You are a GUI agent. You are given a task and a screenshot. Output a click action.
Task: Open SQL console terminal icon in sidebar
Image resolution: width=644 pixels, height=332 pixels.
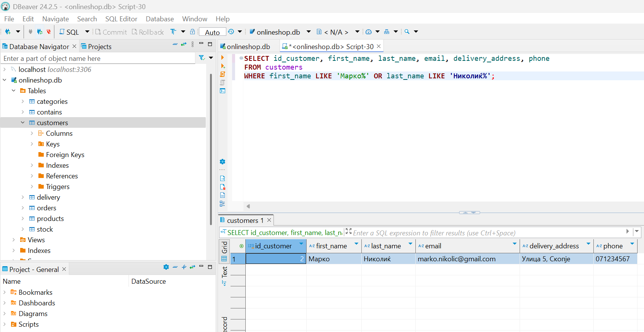223,91
